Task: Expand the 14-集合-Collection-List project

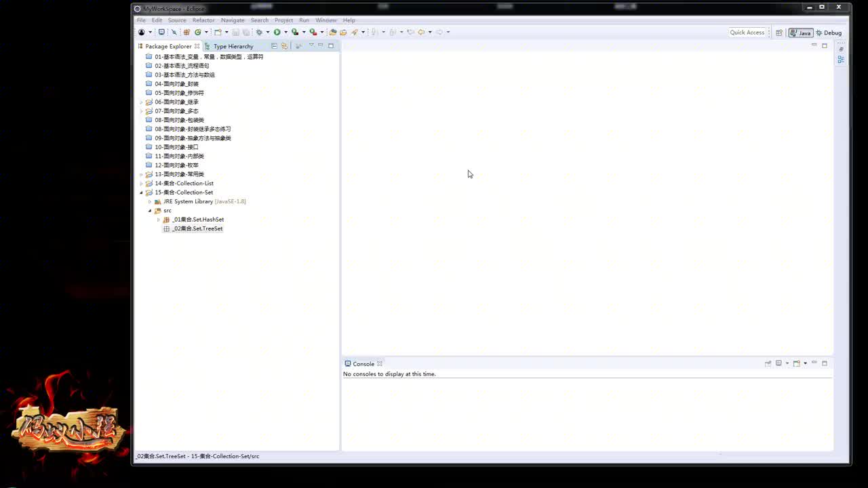Action: click(141, 183)
